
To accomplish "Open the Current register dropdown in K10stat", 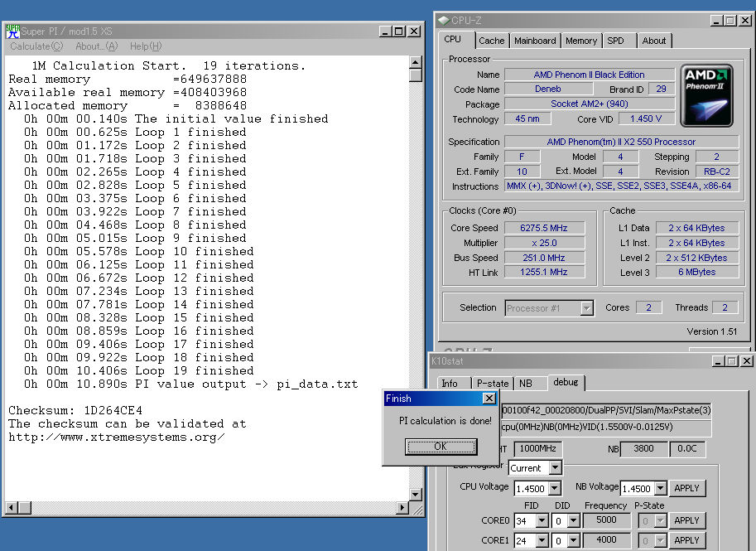I will click(x=556, y=467).
